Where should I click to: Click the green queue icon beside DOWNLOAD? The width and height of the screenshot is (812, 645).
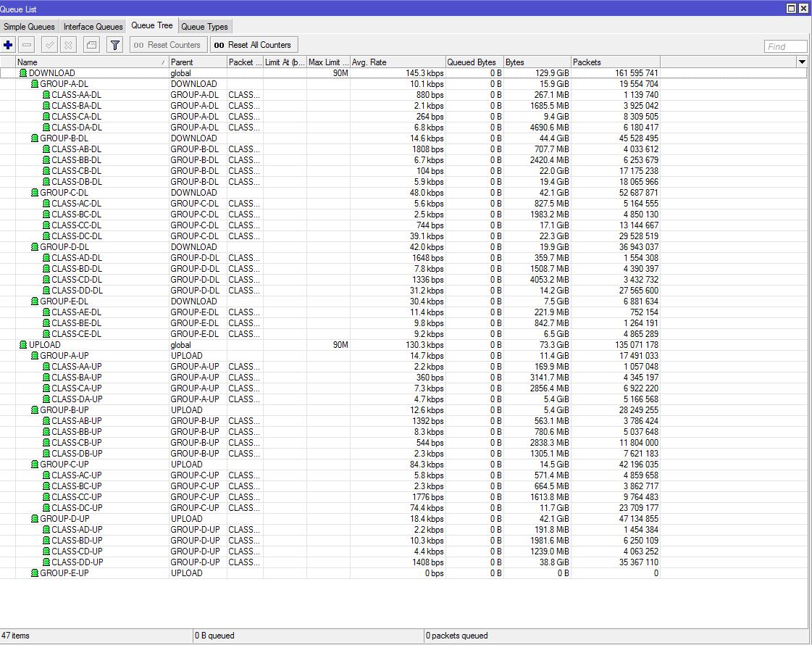click(23, 73)
